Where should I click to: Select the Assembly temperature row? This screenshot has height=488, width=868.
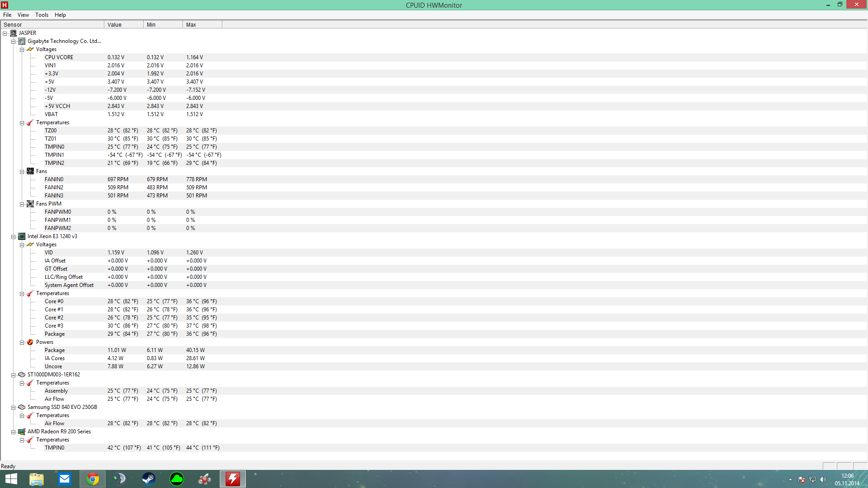(434, 391)
